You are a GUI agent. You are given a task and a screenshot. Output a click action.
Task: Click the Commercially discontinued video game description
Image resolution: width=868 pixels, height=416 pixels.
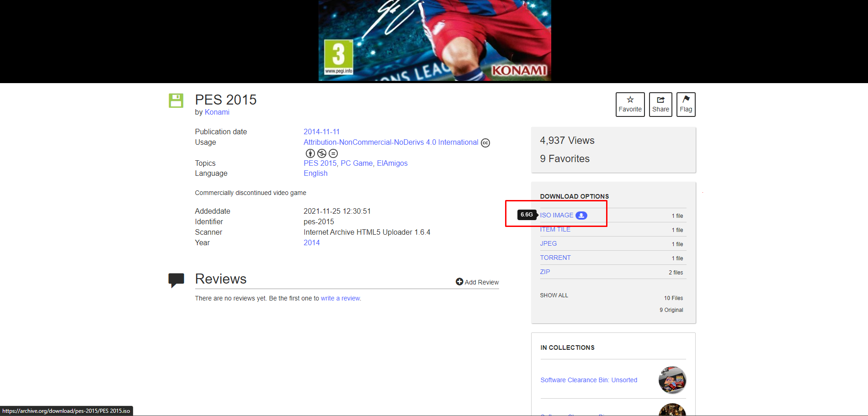[250, 193]
